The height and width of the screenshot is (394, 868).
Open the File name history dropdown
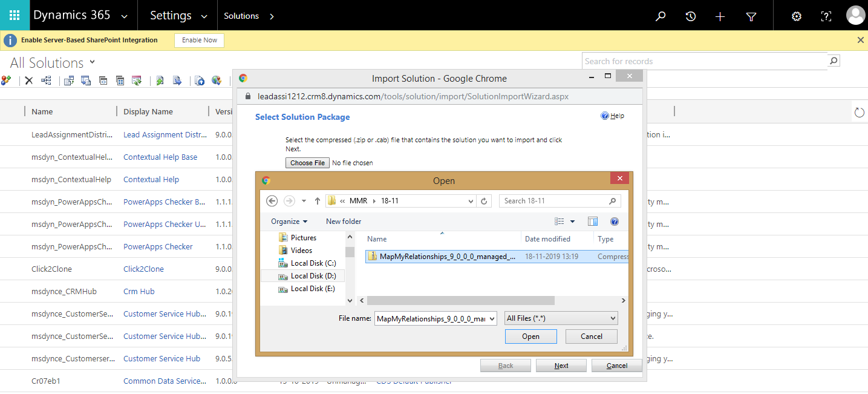click(491, 318)
